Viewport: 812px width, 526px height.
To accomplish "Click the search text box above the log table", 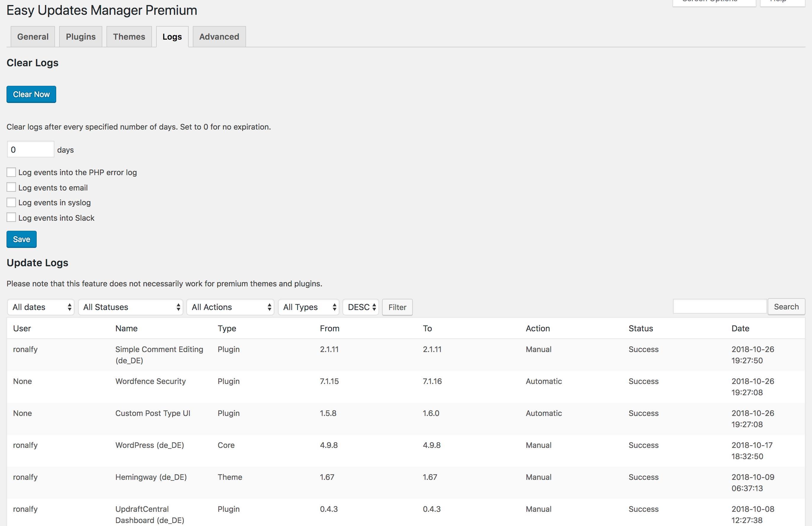I will click(720, 306).
